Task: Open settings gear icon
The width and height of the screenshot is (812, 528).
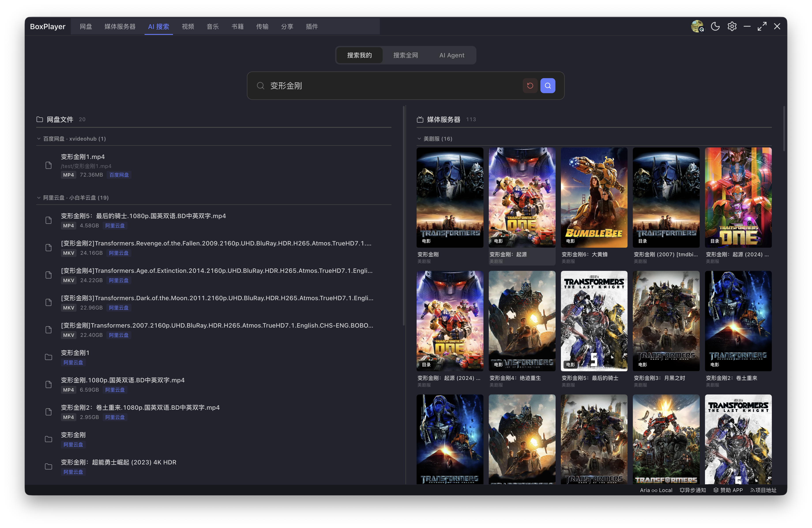Action: (x=732, y=26)
